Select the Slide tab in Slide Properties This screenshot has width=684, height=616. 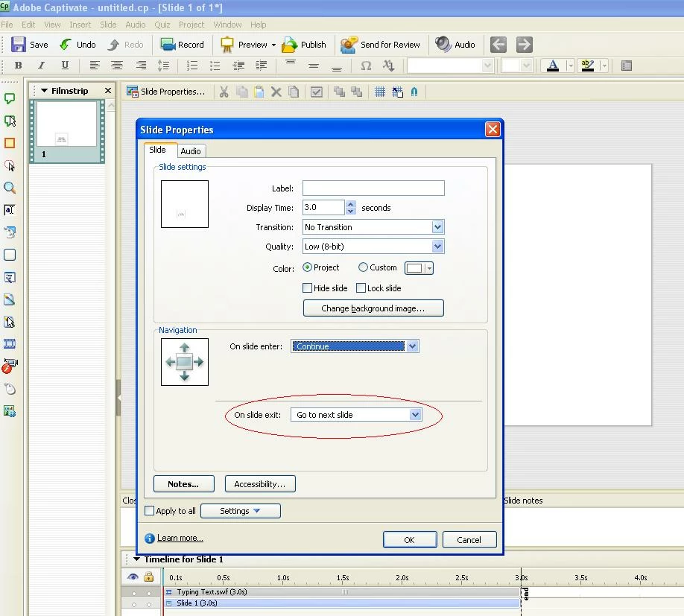157,150
